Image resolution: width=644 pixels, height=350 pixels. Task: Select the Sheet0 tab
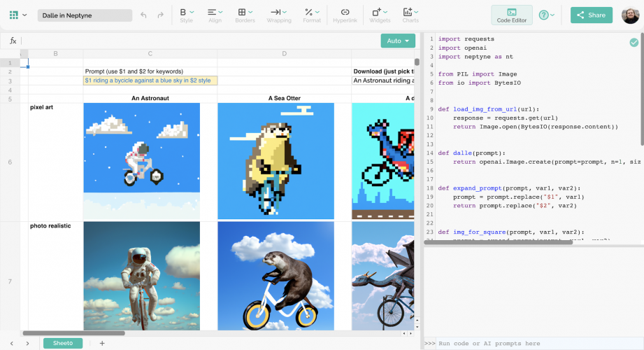[x=63, y=343]
